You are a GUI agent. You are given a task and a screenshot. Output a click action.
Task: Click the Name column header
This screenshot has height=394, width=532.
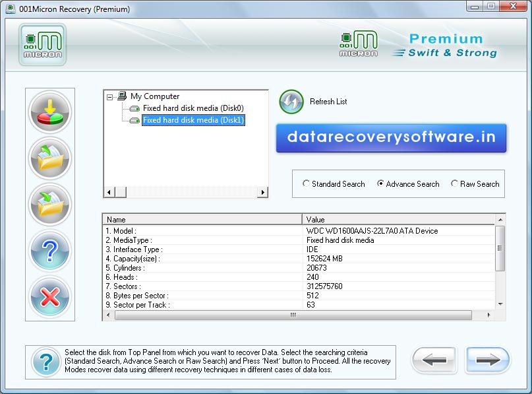[202, 219]
